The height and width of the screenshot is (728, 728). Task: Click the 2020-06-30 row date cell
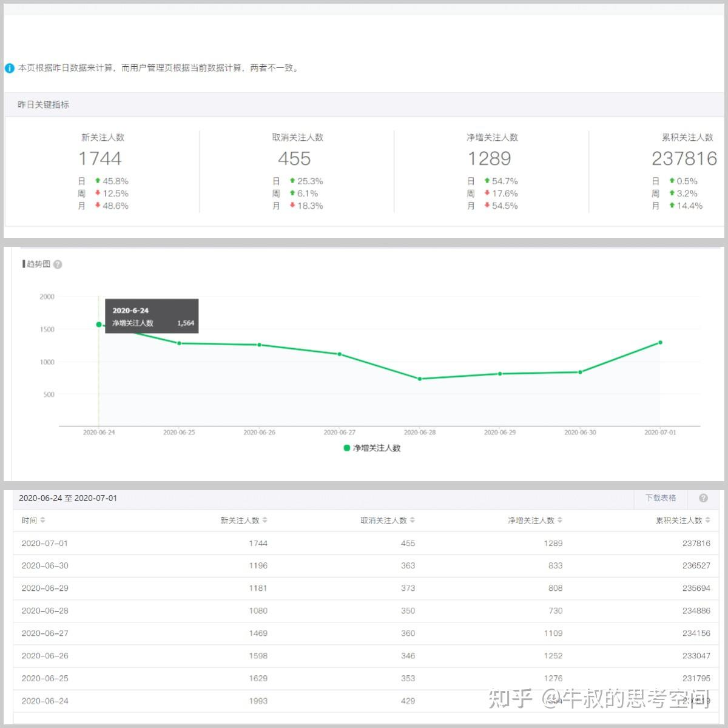tap(45, 565)
